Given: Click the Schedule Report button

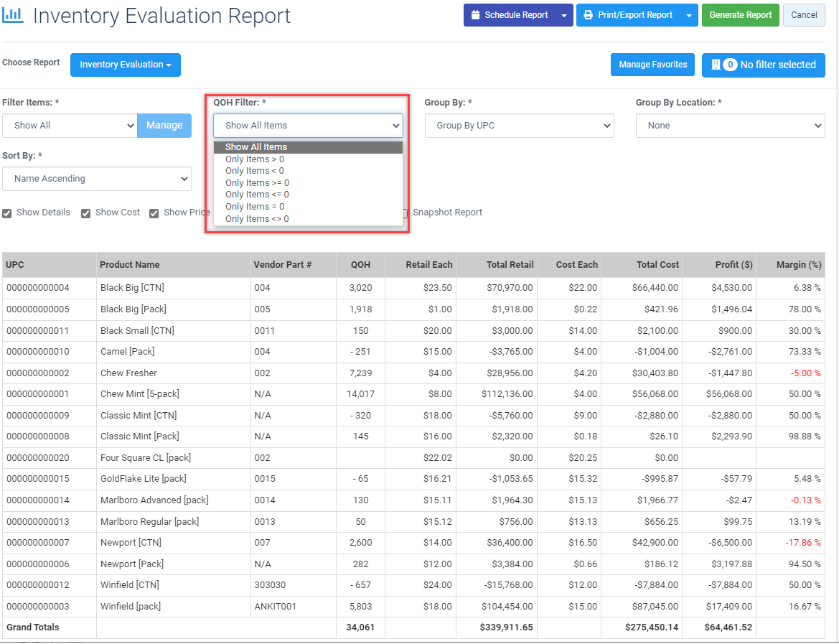Looking at the screenshot, I should coord(510,15).
